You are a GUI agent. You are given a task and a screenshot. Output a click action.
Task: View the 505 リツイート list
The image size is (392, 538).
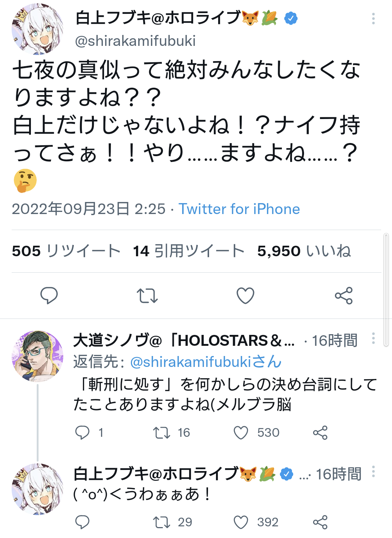click(x=66, y=251)
